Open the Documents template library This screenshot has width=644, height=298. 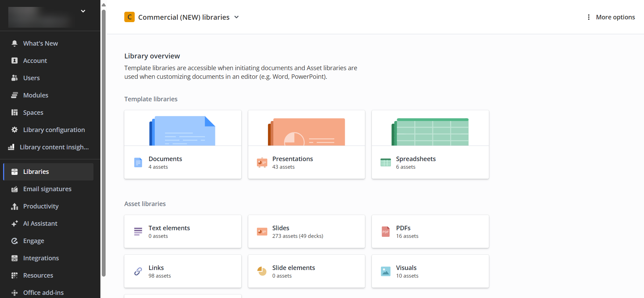(183, 145)
